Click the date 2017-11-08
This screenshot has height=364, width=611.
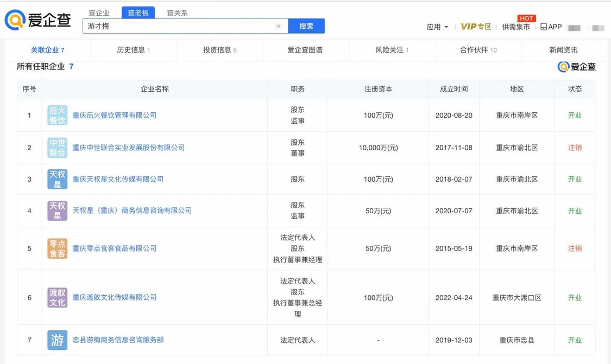click(454, 148)
